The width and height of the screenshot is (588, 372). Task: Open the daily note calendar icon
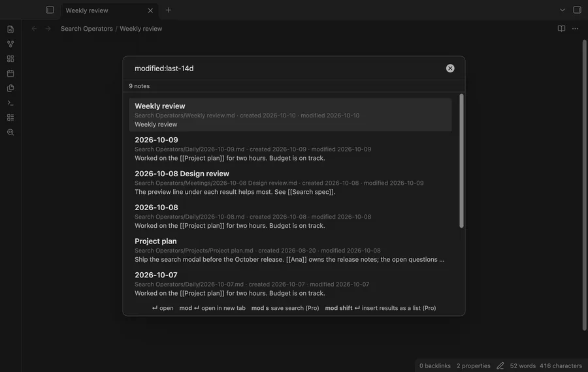coord(10,74)
